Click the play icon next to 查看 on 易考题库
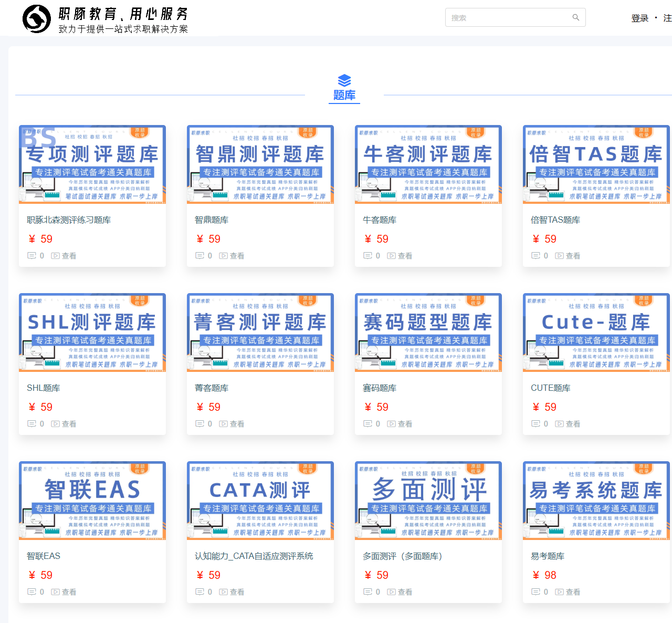Image resolution: width=672 pixels, height=623 pixels. [559, 591]
